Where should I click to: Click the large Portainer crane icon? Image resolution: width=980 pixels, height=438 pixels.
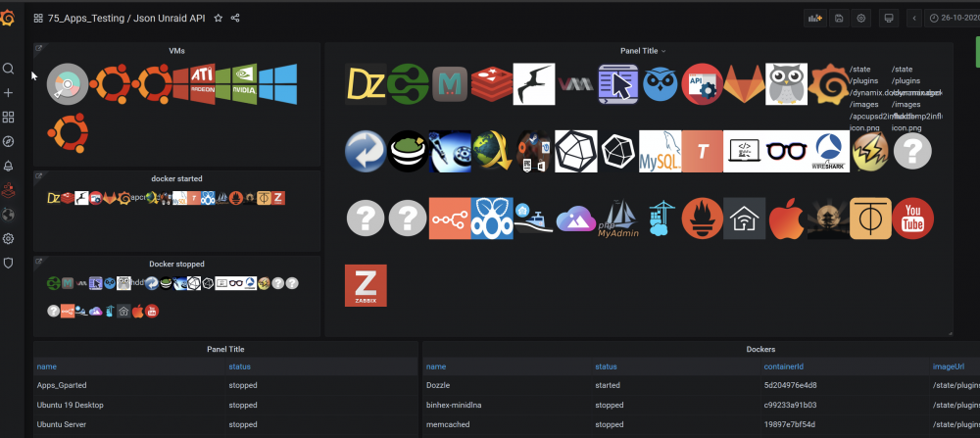pyautogui.click(x=660, y=219)
